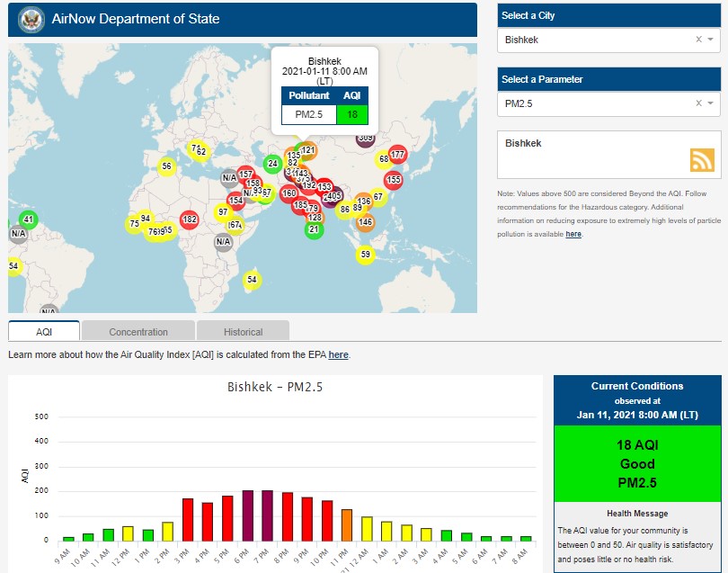Click the RSS feed icon for Bishkek

[x=702, y=159]
